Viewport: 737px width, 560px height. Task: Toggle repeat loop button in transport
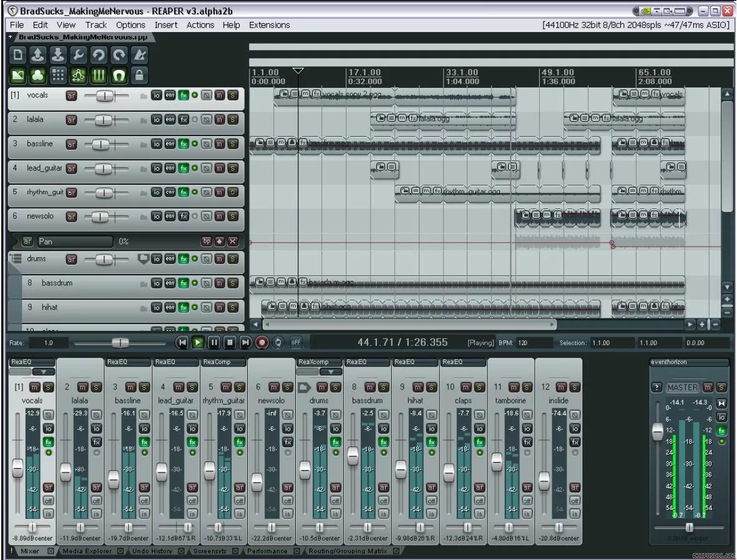(x=278, y=343)
